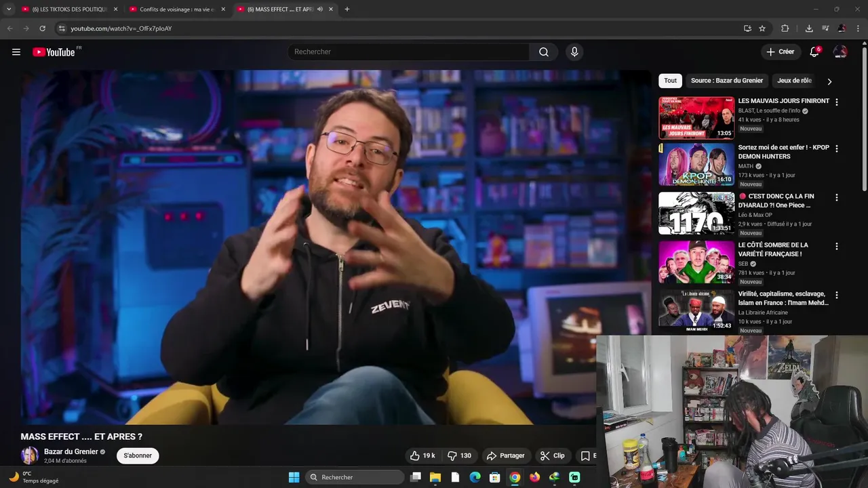Close the LES TIKTOKS DES POLITIQUES tab
Screen dimensions: 868x488
point(115,9)
